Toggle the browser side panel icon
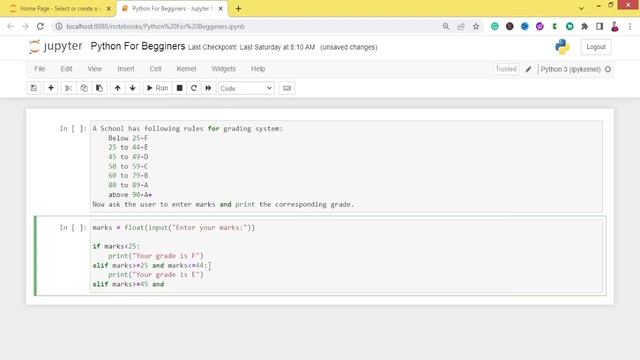 (x=600, y=27)
